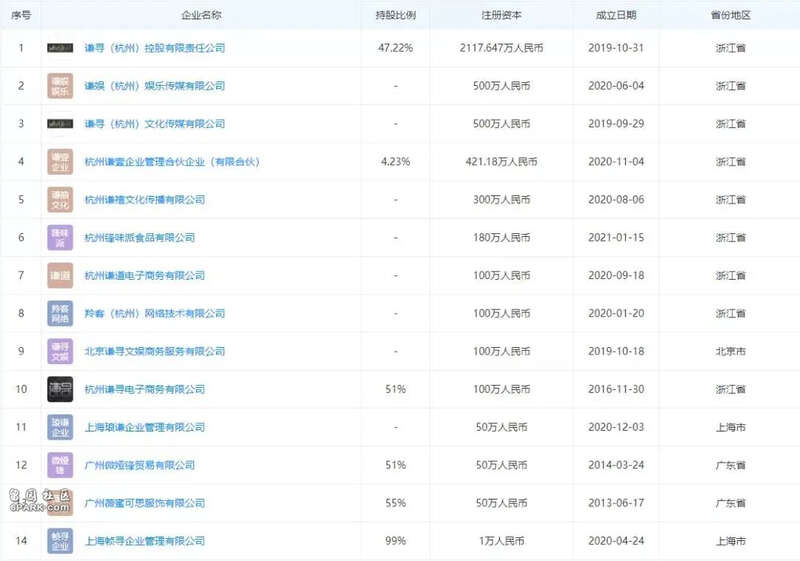Click the 注册资本 column header

(x=502, y=15)
